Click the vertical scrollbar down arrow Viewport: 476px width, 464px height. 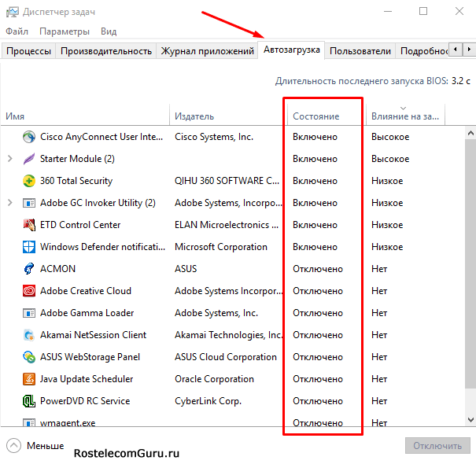pos(470,420)
